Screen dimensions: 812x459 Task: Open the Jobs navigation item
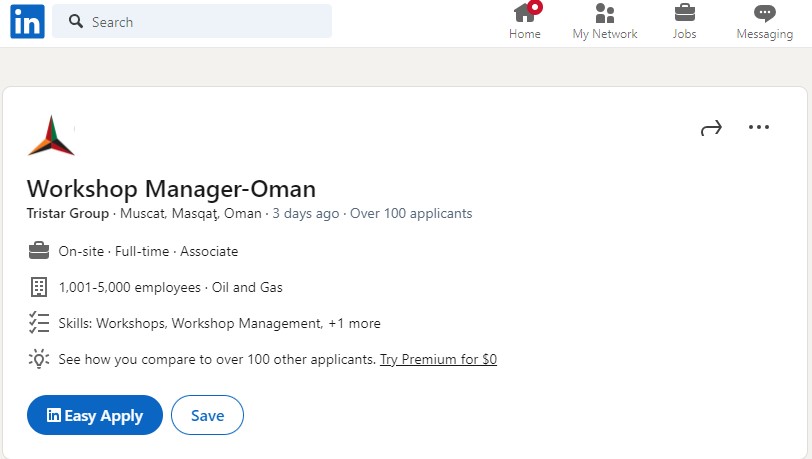[685, 21]
